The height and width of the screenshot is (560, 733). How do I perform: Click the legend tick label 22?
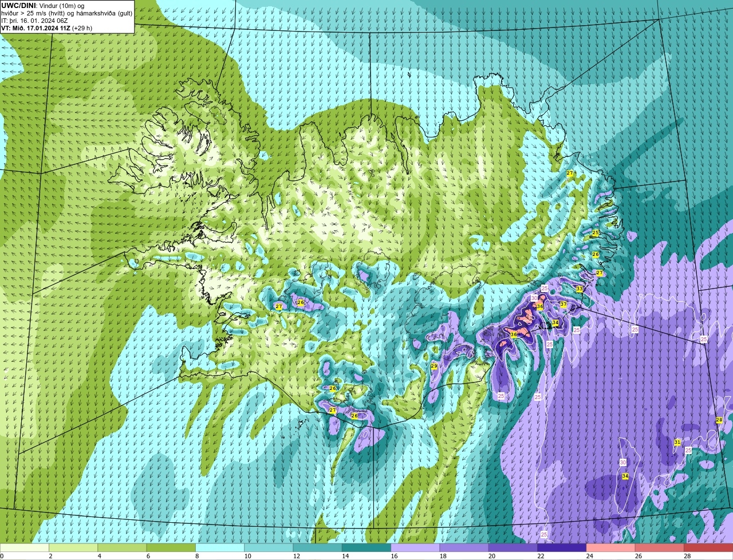point(540,556)
